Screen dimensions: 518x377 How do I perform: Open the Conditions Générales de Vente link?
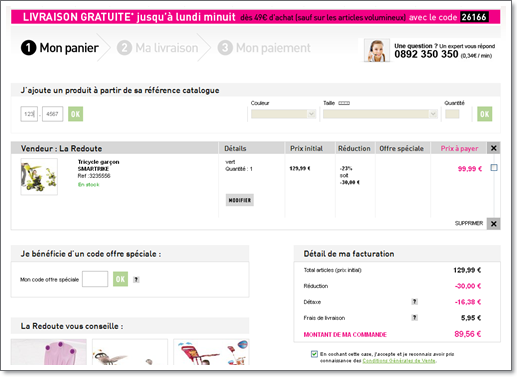(399, 361)
